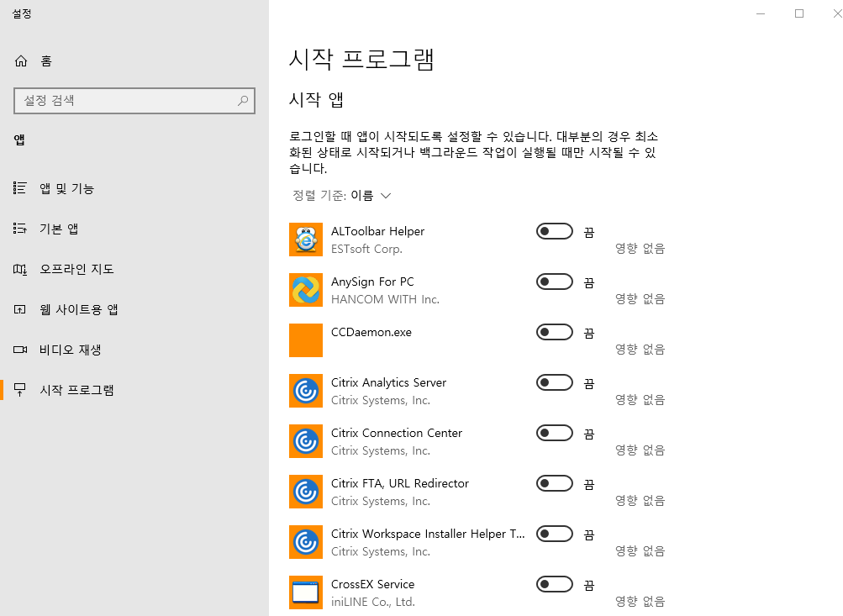Click 영향 없음 text for CrossEX Service
Viewport: 843px width, 616px height.
(x=640, y=601)
